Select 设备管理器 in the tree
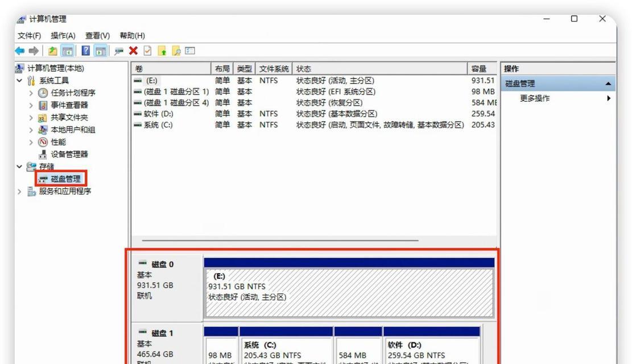Viewport: 632px width, 364px height. (69, 154)
